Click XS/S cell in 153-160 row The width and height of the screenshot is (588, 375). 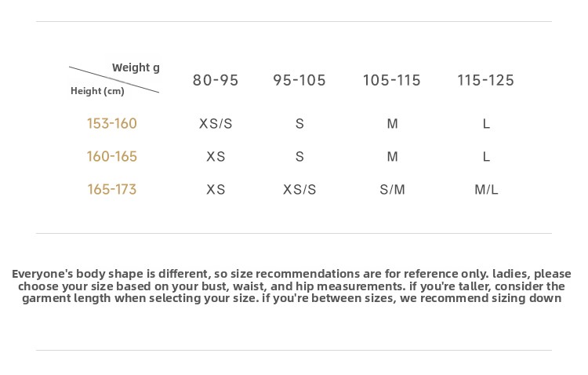(216, 123)
